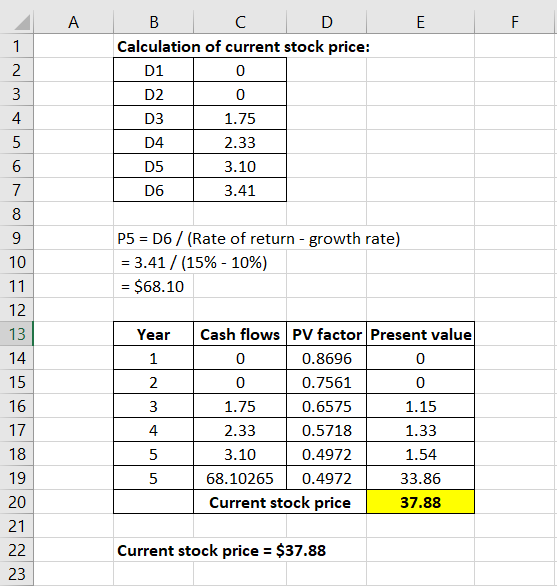This screenshot has height=586, width=557.
Task: Click the D5 label cell
Action: click(154, 166)
